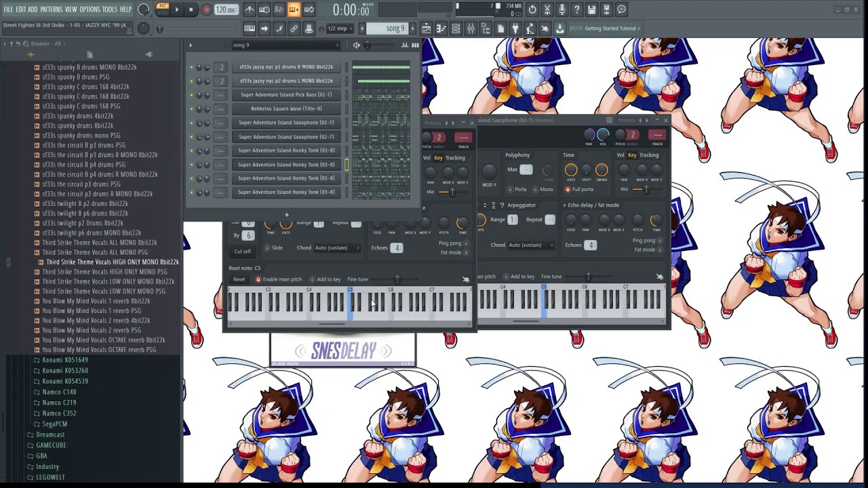Click the play button
The width and height of the screenshot is (868, 488).
click(176, 9)
